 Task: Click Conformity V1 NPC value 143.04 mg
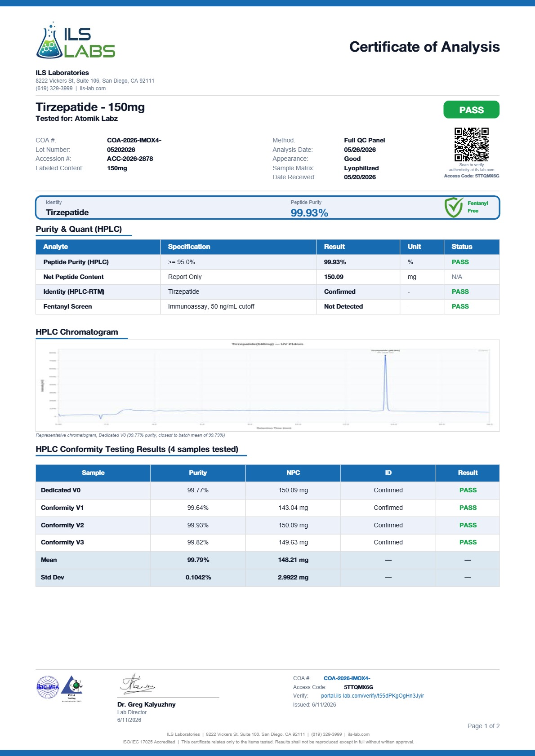click(293, 508)
